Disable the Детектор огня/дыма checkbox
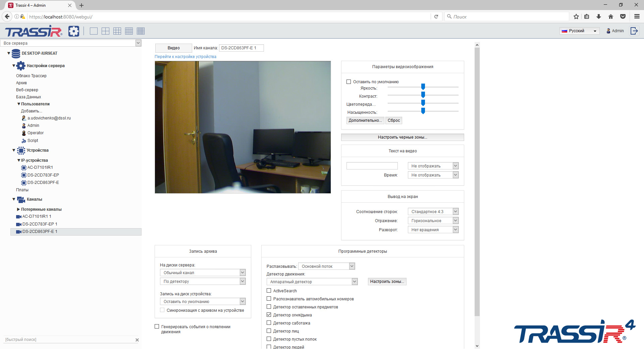The width and height of the screenshot is (644, 349). click(x=269, y=314)
